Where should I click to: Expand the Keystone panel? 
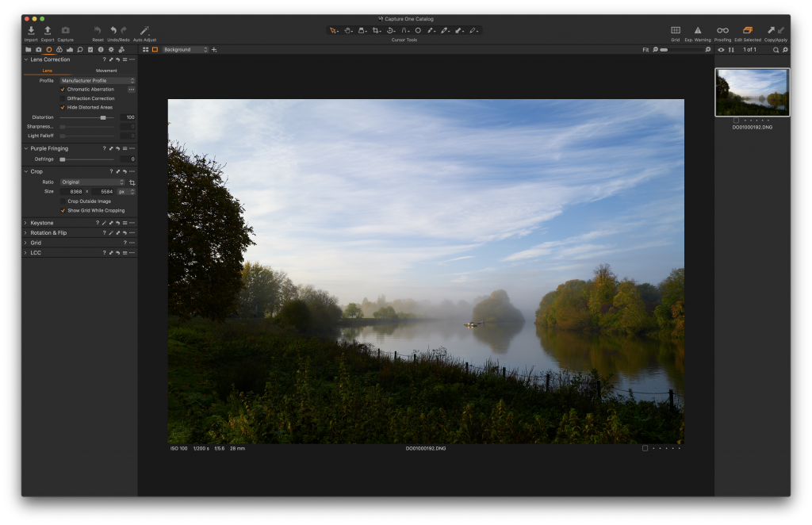click(x=26, y=223)
